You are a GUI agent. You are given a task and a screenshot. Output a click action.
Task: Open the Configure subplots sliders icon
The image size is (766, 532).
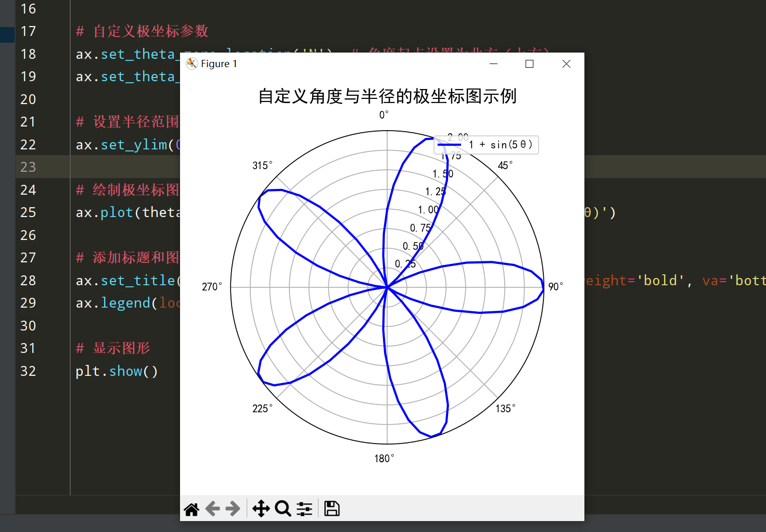(x=304, y=509)
